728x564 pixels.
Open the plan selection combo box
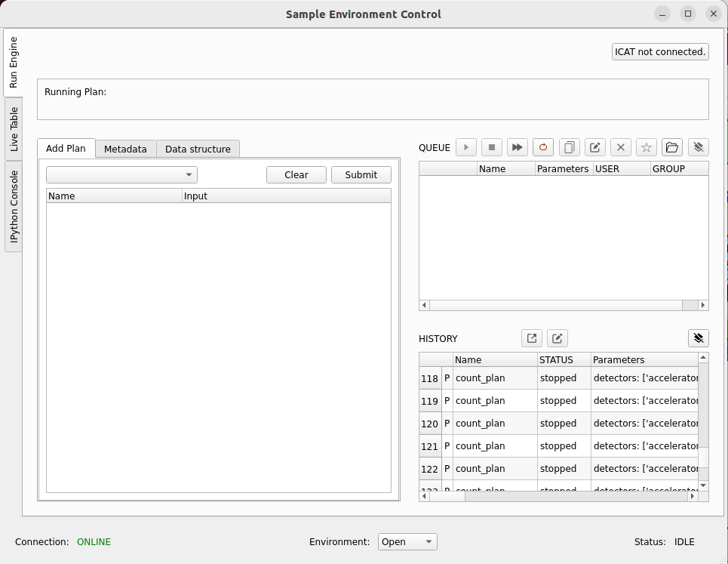121,174
